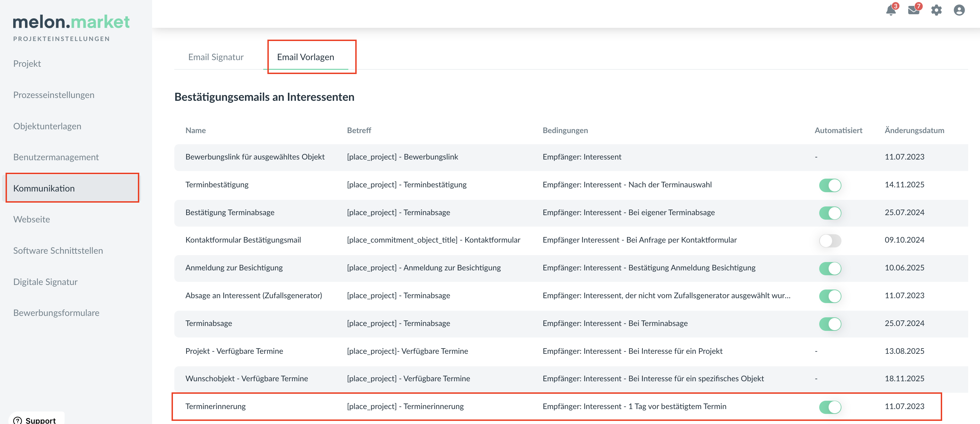Toggle automation for Anmeldung zur Besichtigung
This screenshot has height=424, width=980.
(830, 268)
